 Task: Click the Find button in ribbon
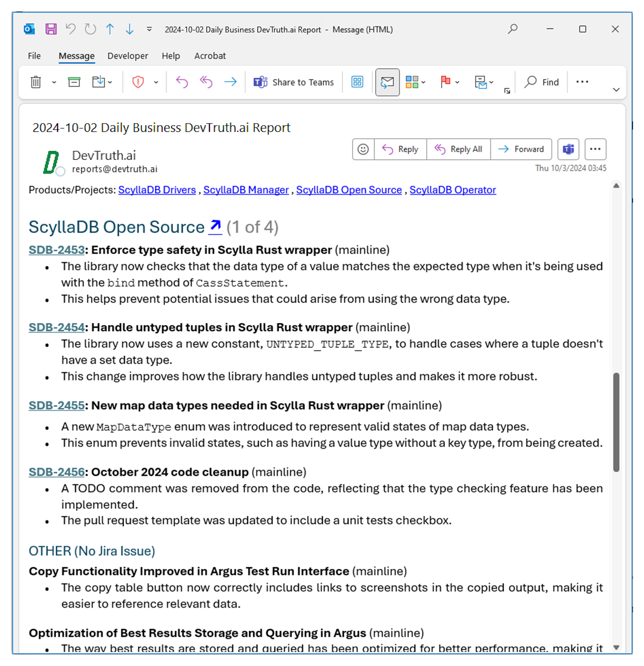(x=542, y=82)
